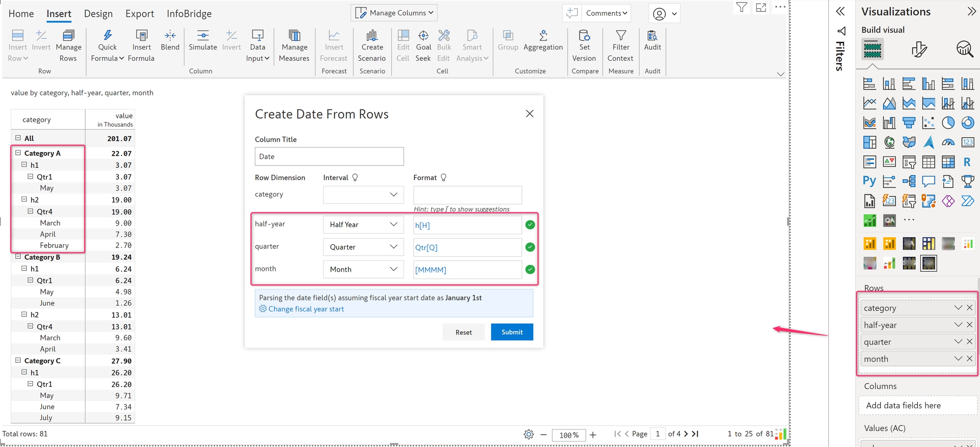Open the Manage Columns dropdown
Image resolution: width=980 pixels, height=447 pixels.
pos(394,13)
